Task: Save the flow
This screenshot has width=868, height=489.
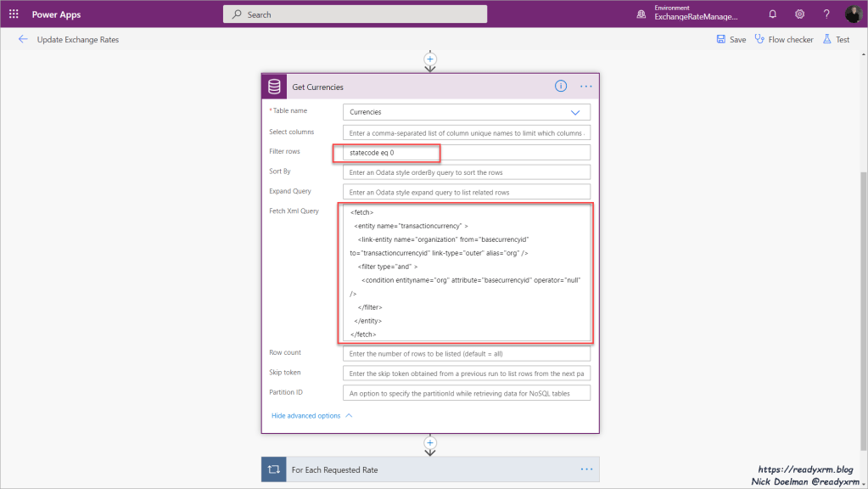Action: 731,39
